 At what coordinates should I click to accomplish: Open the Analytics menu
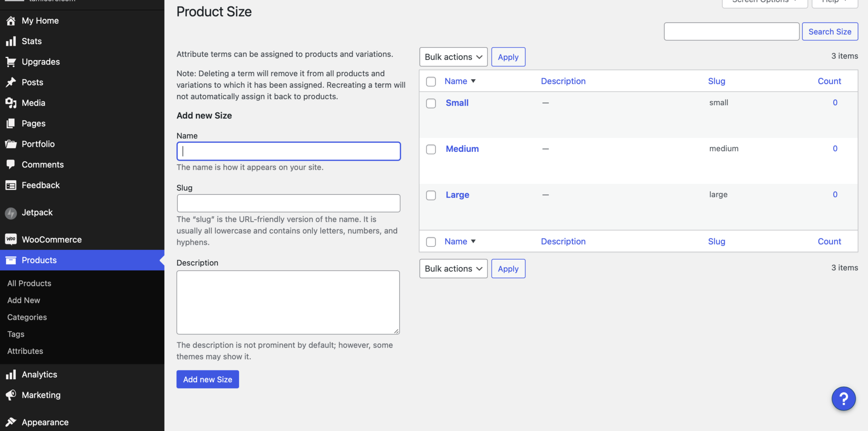pos(82,375)
